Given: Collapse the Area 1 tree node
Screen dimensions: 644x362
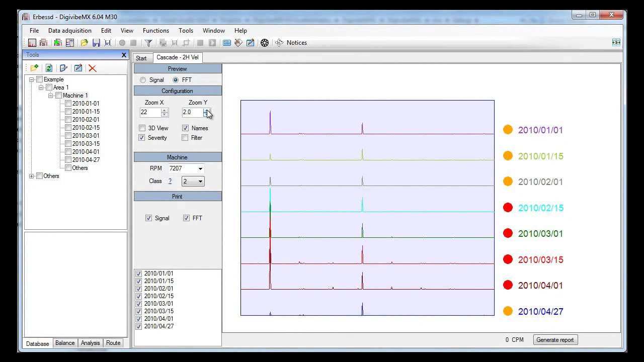Looking at the screenshot, I should (x=41, y=87).
